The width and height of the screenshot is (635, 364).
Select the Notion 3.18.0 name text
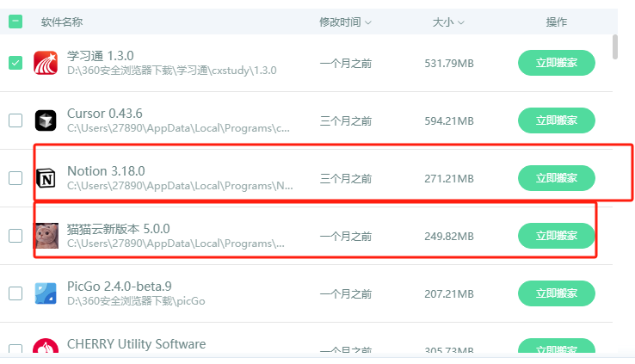click(106, 171)
